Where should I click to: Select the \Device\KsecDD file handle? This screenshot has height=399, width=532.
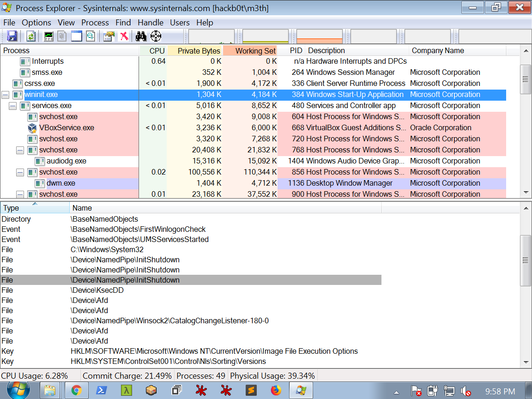(191, 290)
